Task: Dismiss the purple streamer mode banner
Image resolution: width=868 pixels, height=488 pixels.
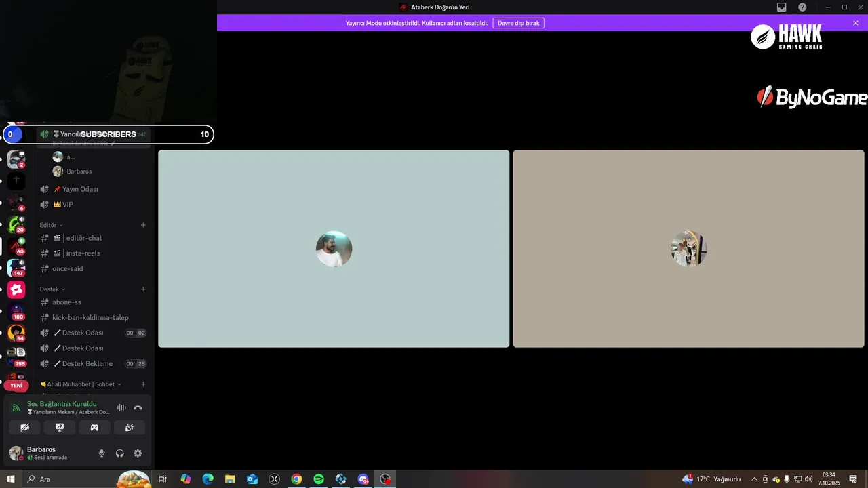Action: pos(856,23)
